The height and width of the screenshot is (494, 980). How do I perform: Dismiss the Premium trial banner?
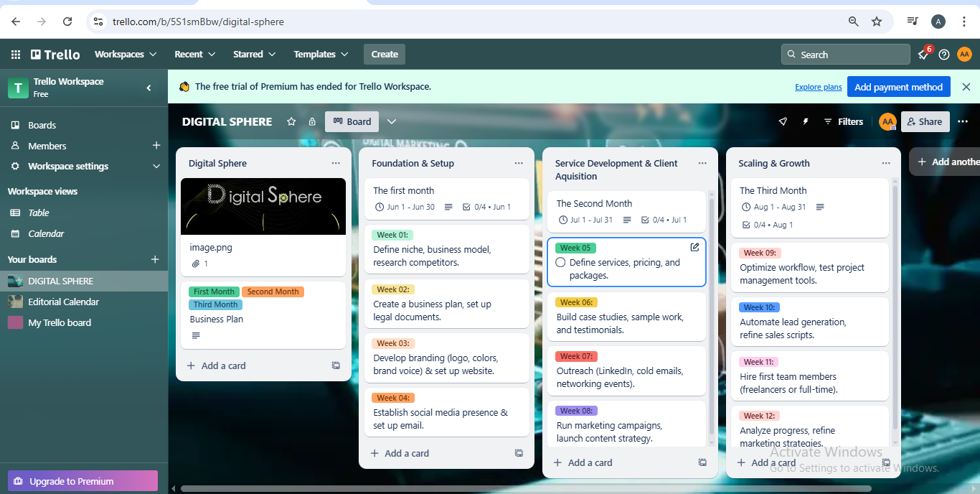(x=966, y=87)
